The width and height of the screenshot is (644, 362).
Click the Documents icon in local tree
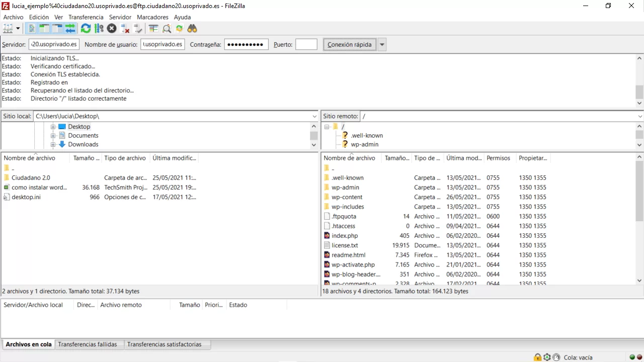[x=62, y=135]
